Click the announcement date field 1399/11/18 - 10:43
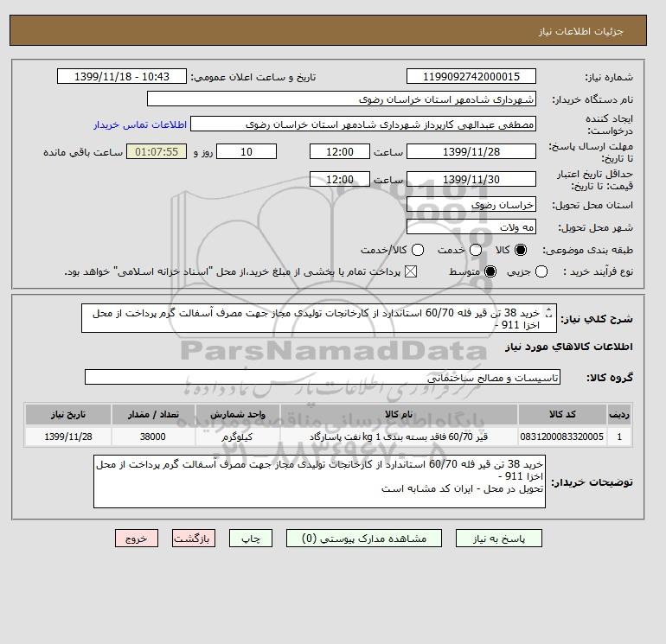The image size is (666, 644). coord(122,77)
